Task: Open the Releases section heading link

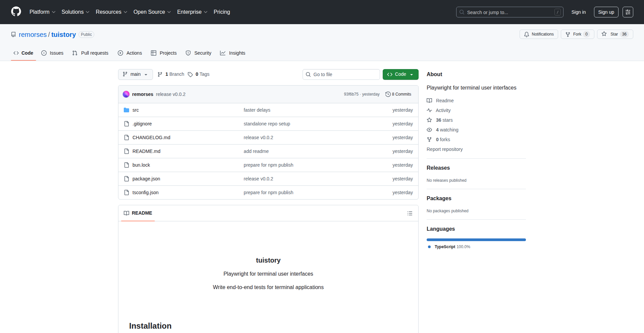Action: point(438,168)
